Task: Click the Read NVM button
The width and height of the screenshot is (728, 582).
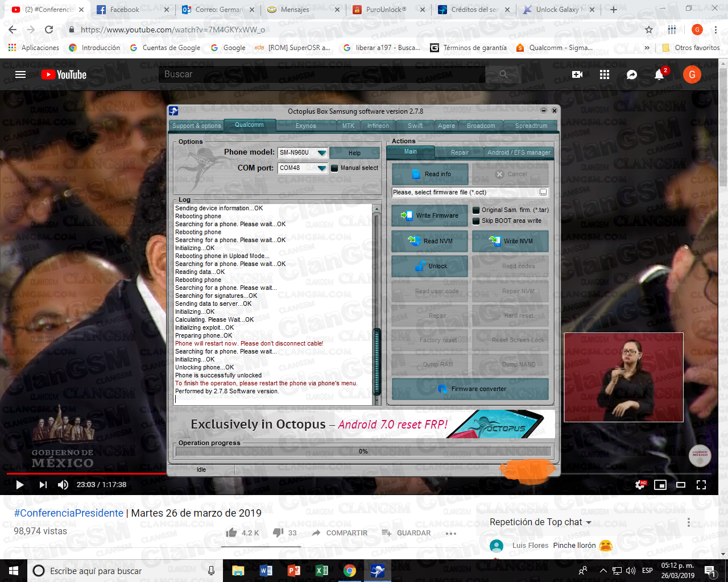Action: coord(430,241)
